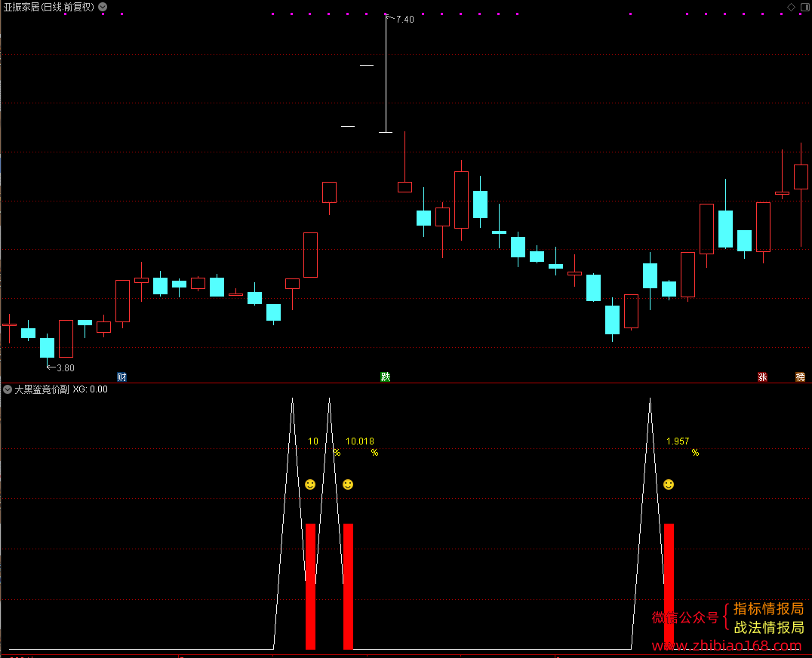Click the smiley icon under the 10 label

[x=310, y=484]
